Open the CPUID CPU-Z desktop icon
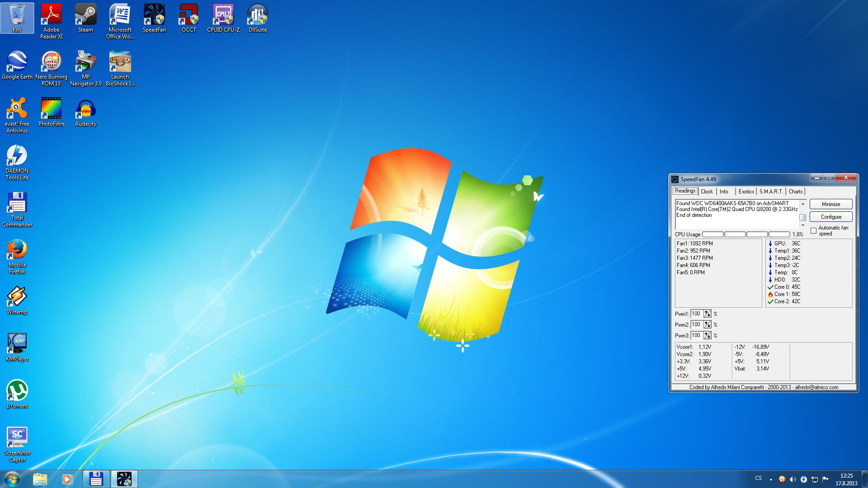This screenshot has height=488, width=868. (223, 18)
